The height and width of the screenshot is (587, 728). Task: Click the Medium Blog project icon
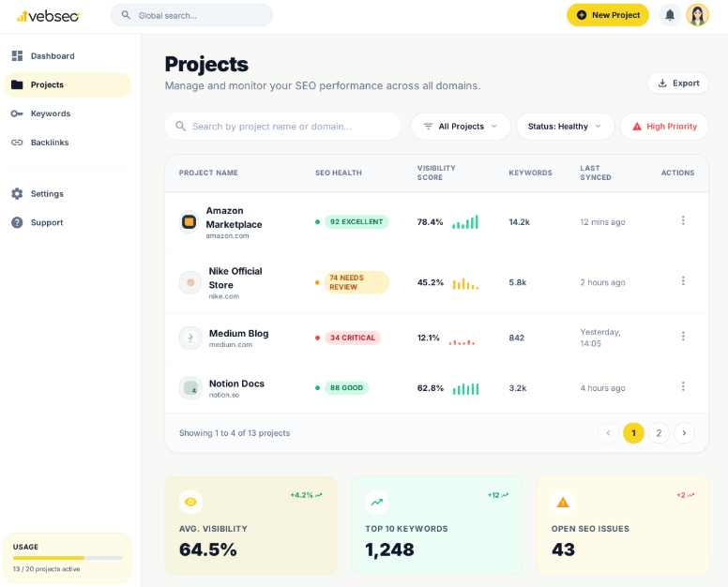[190, 338]
